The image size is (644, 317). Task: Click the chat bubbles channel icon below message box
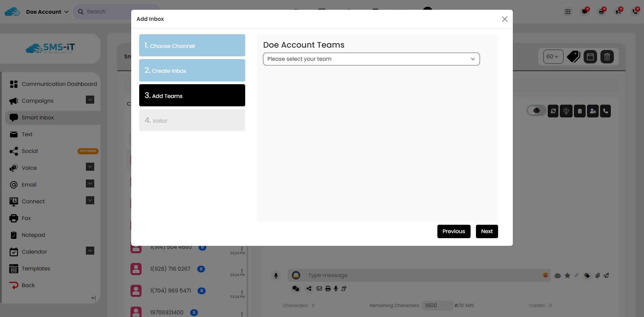pyautogui.click(x=296, y=288)
